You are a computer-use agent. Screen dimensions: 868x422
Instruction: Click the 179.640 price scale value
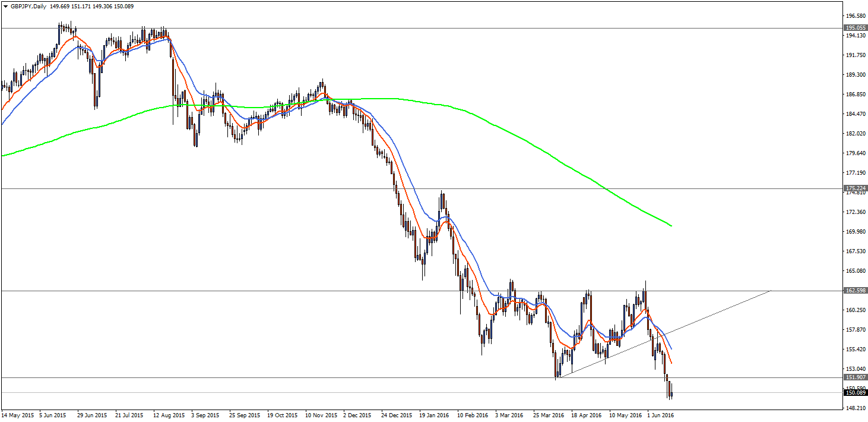click(856, 153)
